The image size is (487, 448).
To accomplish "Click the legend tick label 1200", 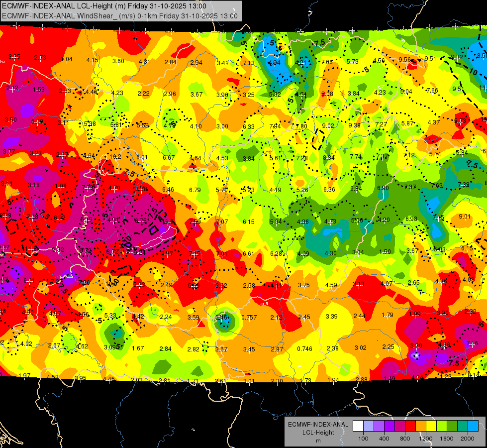I will [x=426, y=439].
